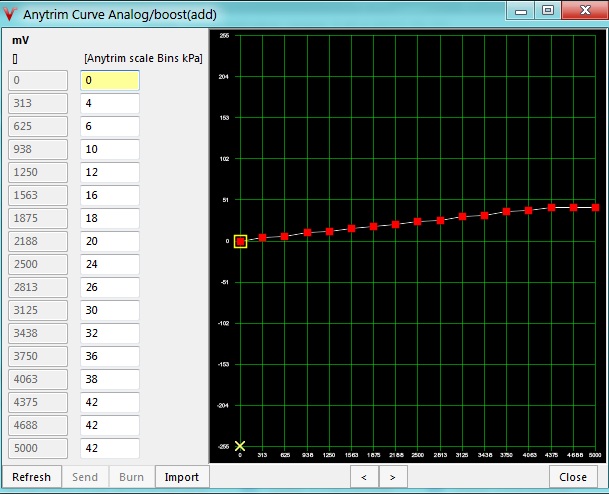Click the last red curve point at 5000
The height and width of the screenshot is (495, 609).
595,207
